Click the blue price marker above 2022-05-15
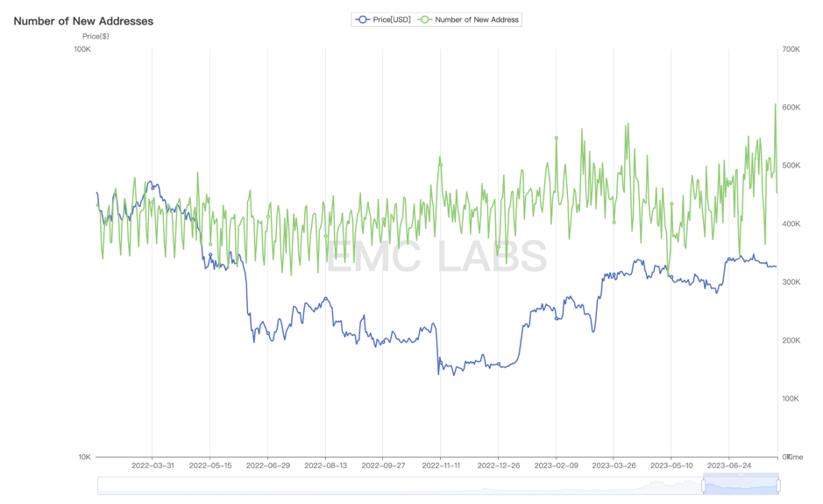The height and width of the screenshot is (504, 823). pyautogui.click(x=210, y=255)
